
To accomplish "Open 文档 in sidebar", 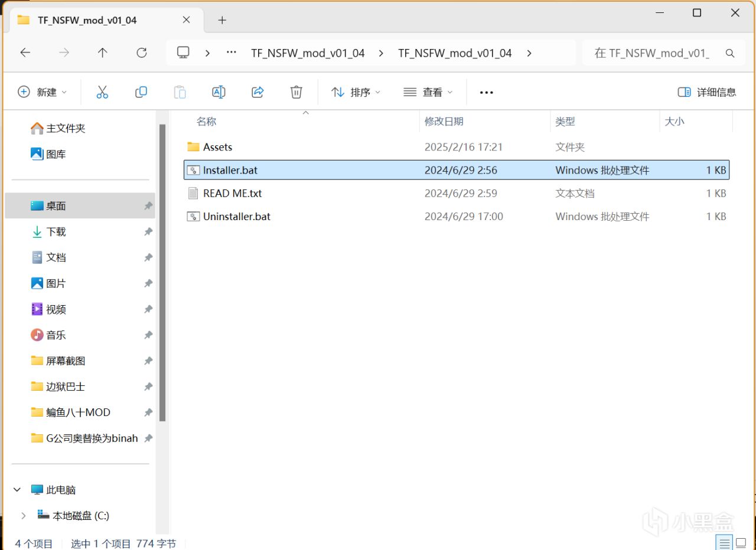I will tap(48, 257).
